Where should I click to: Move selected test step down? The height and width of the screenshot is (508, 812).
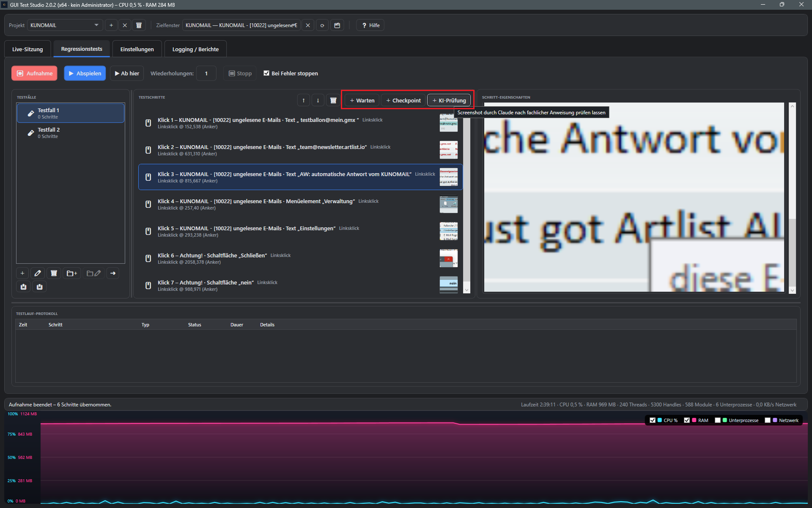click(x=318, y=100)
